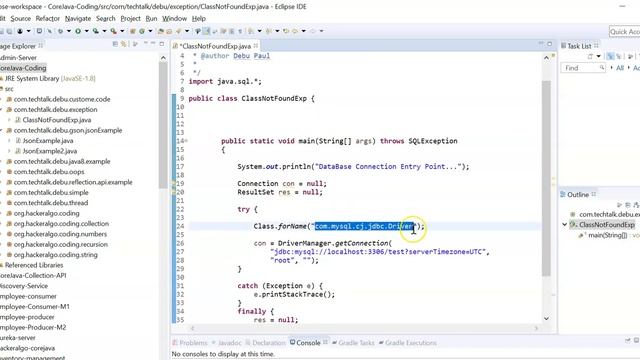Screen dimensions: 640x360
Task: Collapse all in Package Explorer toolbar
Action: click(115, 44)
